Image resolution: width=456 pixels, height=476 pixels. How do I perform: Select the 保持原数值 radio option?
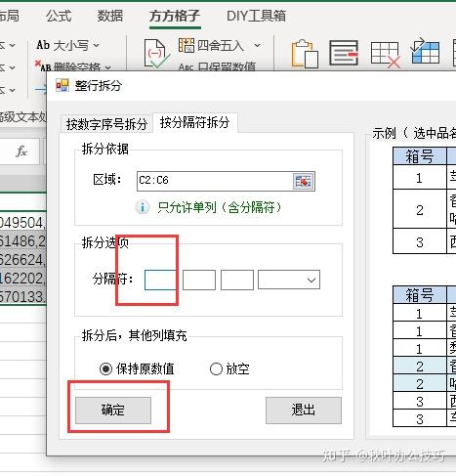tap(105, 369)
